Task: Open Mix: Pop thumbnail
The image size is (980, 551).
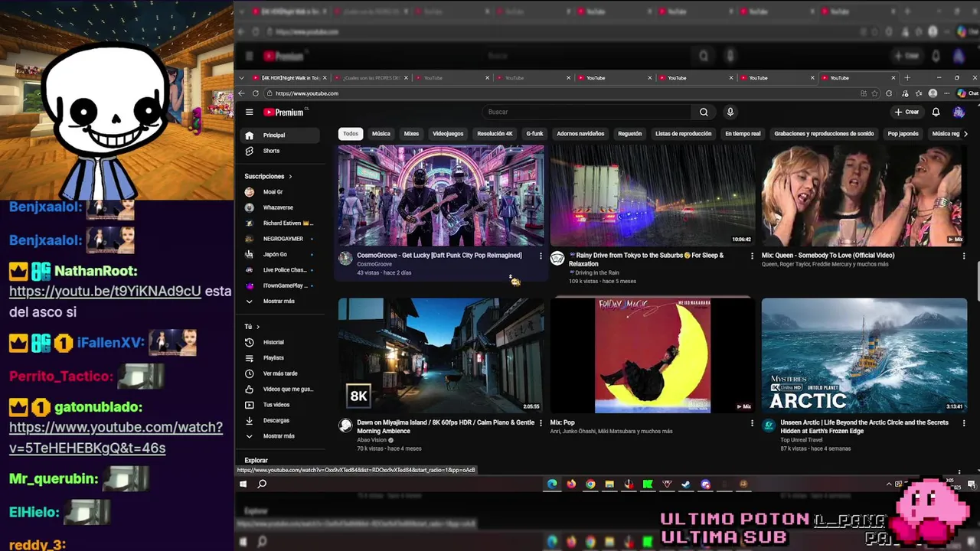Action: (652, 355)
